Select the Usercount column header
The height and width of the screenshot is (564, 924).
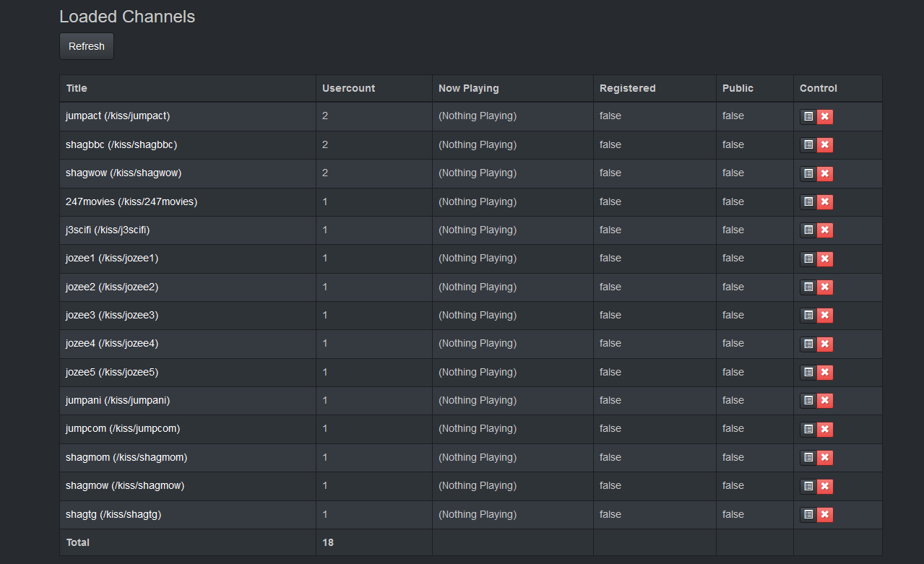pos(348,88)
